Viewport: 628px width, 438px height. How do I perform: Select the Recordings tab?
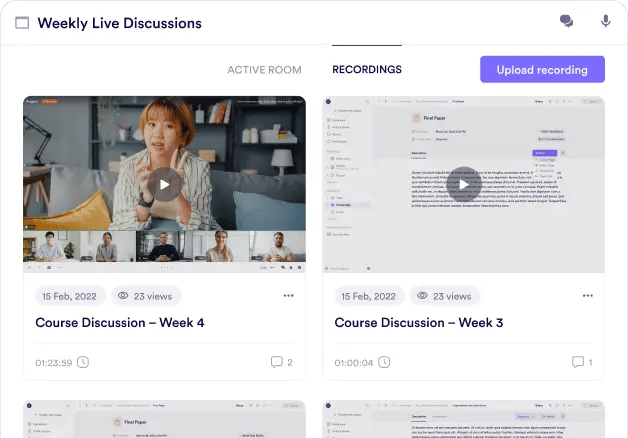pos(367,70)
